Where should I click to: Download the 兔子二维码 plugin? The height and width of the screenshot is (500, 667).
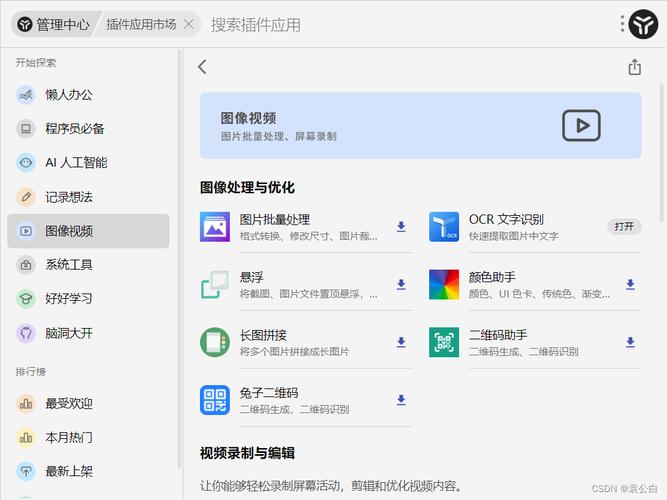coord(401,400)
